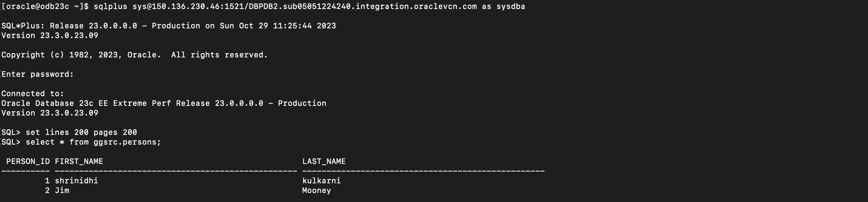Image resolution: width=868 pixels, height=202 pixels.
Task: Click the 'Connected to:' text
Action: coord(33,94)
